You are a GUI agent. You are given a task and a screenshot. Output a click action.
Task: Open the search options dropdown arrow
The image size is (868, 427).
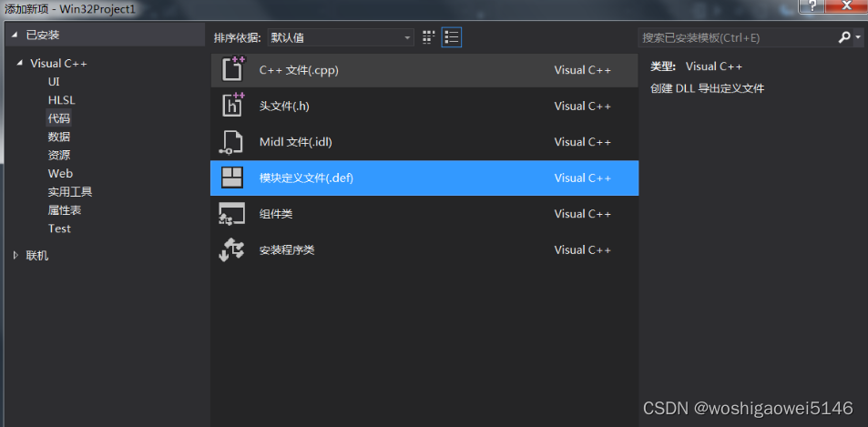(858, 37)
